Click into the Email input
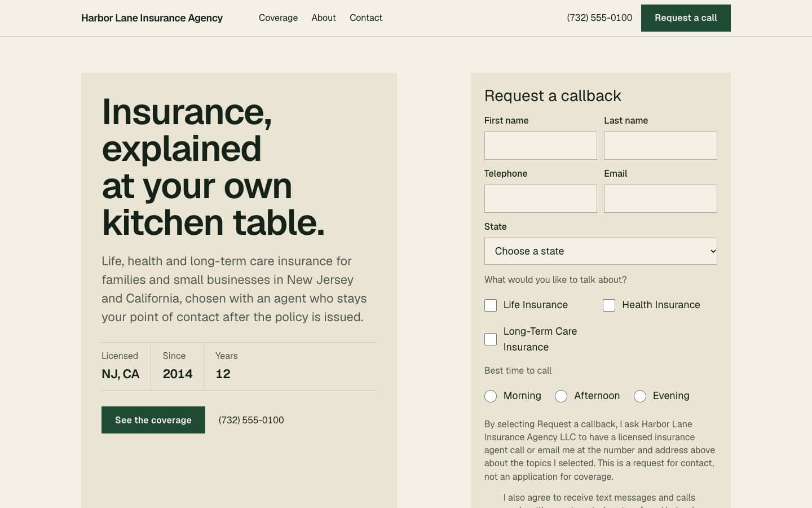Screen dimensions: 812x508 660,199
